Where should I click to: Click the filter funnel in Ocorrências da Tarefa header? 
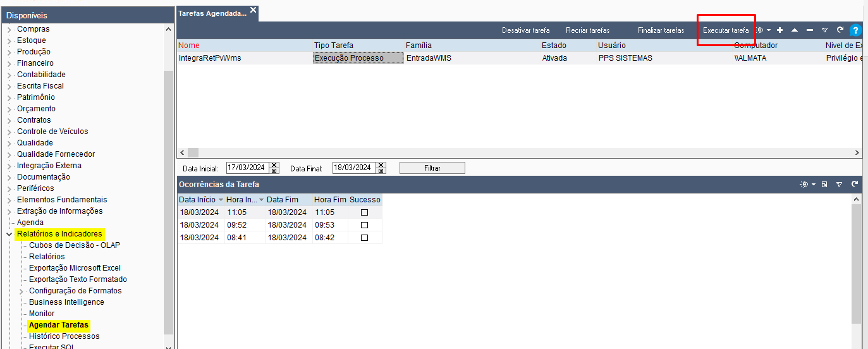coord(839,184)
